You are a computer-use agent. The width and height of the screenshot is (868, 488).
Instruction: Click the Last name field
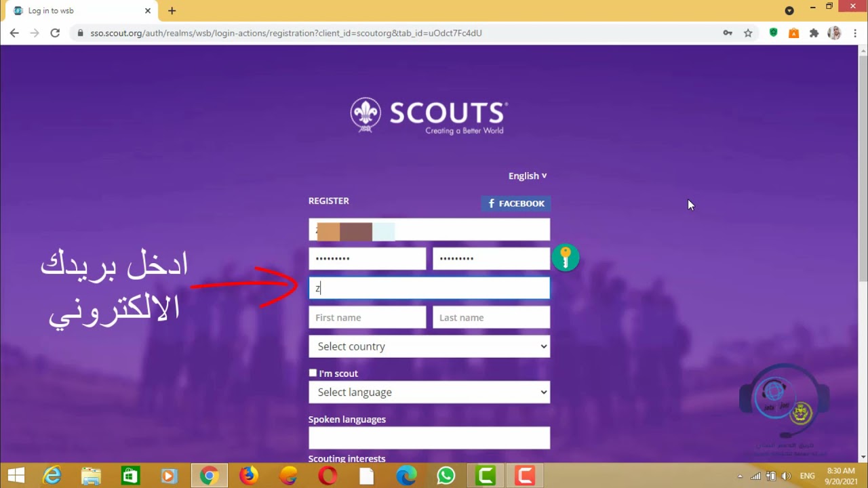tap(492, 317)
